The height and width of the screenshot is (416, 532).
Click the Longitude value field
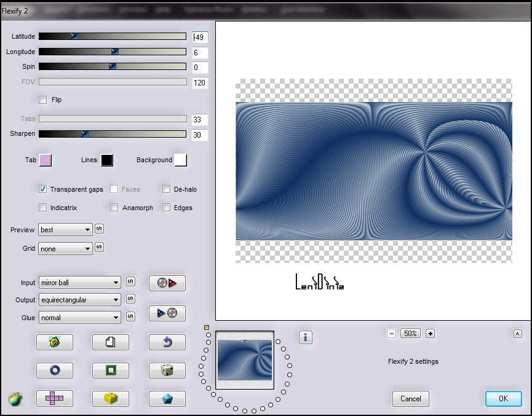coord(200,53)
